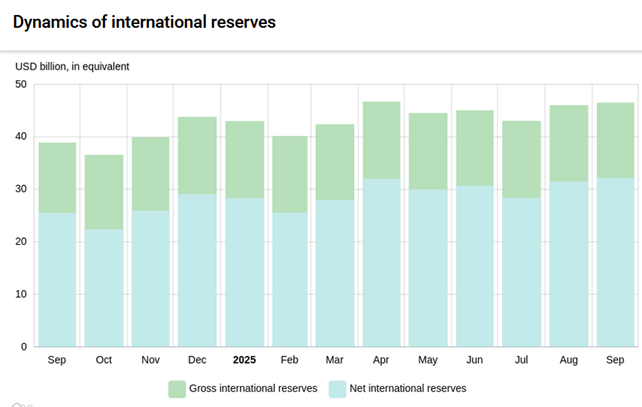642x407 pixels.
Task: Click the blue net reserves bar for May
Action: point(428,268)
